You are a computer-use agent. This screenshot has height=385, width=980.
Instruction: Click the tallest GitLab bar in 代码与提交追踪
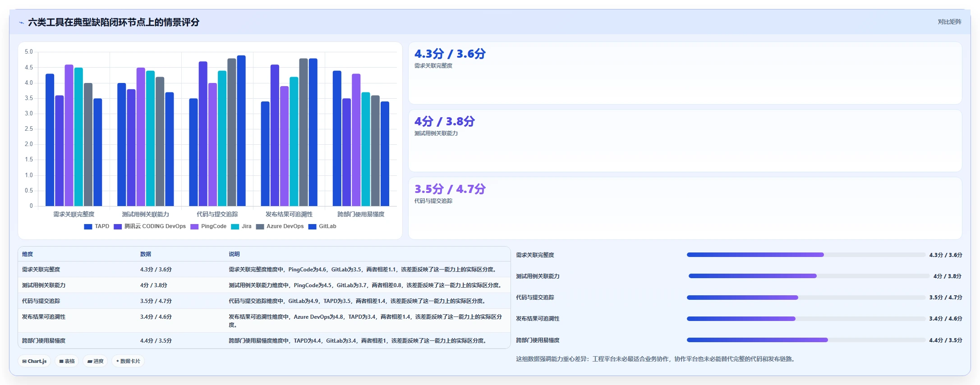click(x=241, y=131)
